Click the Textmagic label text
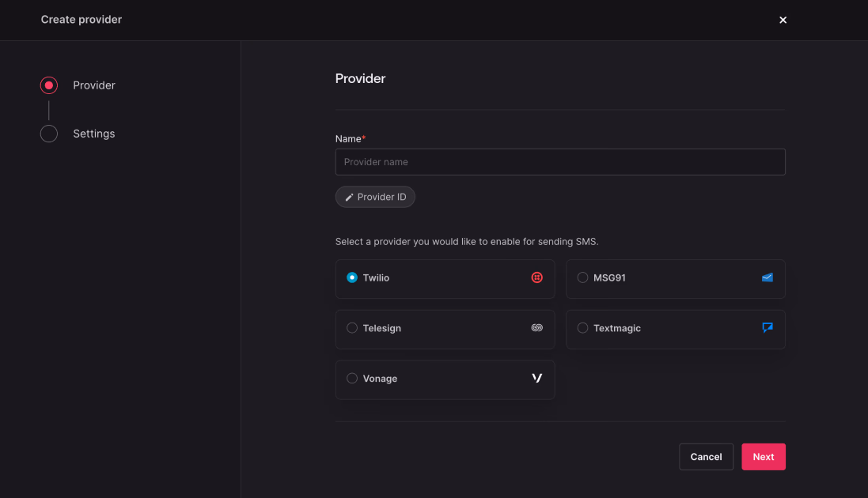 pyautogui.click(x=617, y=328)
